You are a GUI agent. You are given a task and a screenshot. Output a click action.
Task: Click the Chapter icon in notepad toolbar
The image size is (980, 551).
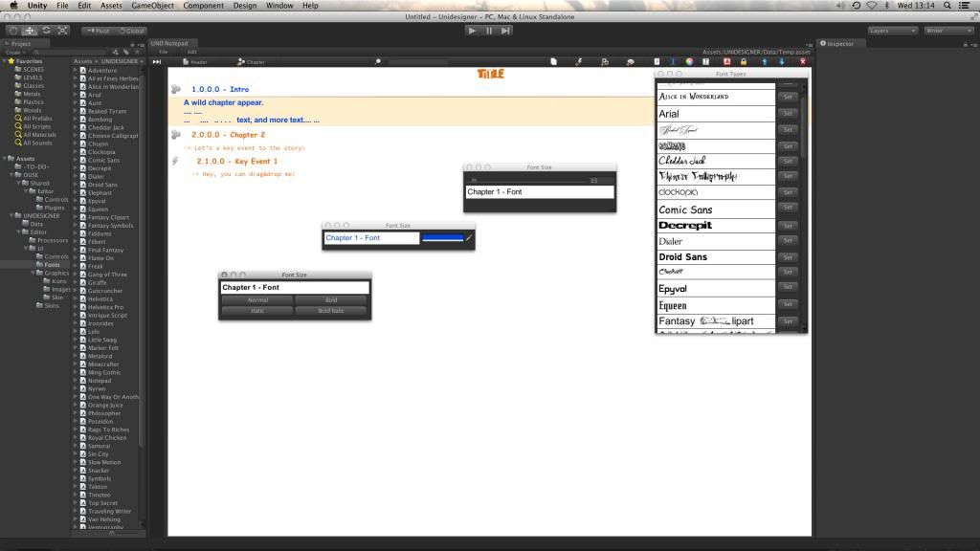(x=252, y=62)
